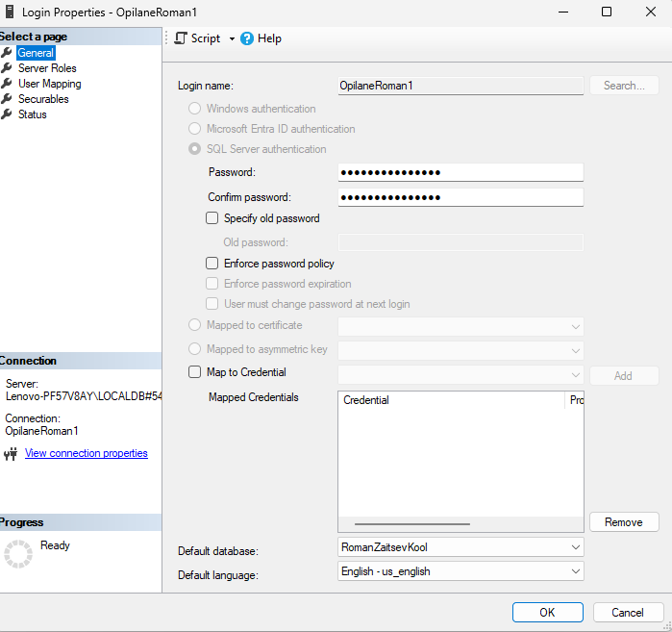
Task: Open the Script dropdown arrow
Action: [x=232, y=39]
